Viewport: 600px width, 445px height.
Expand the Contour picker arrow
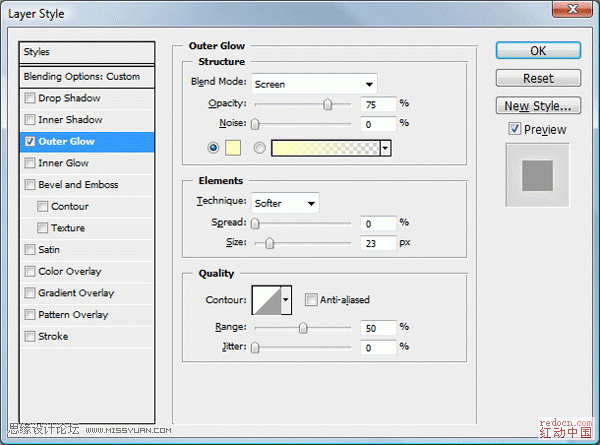[286, 300]
